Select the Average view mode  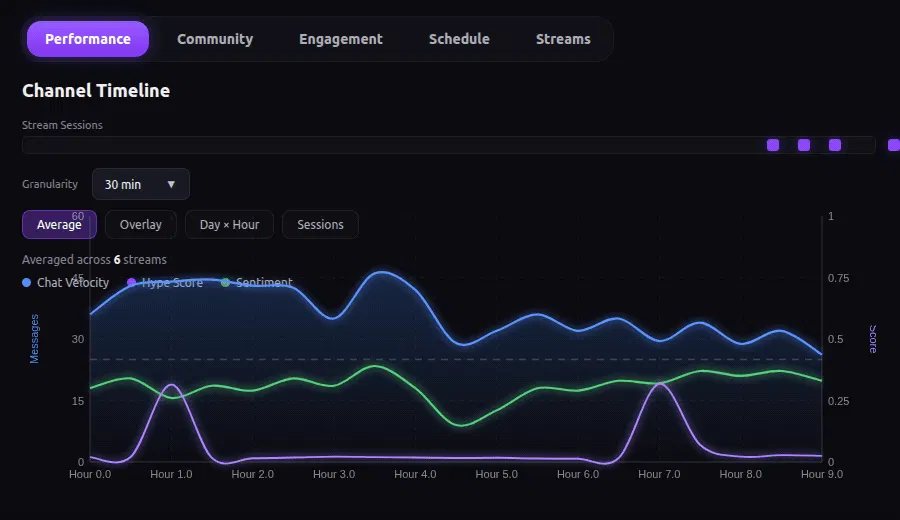tap(59, 224)
